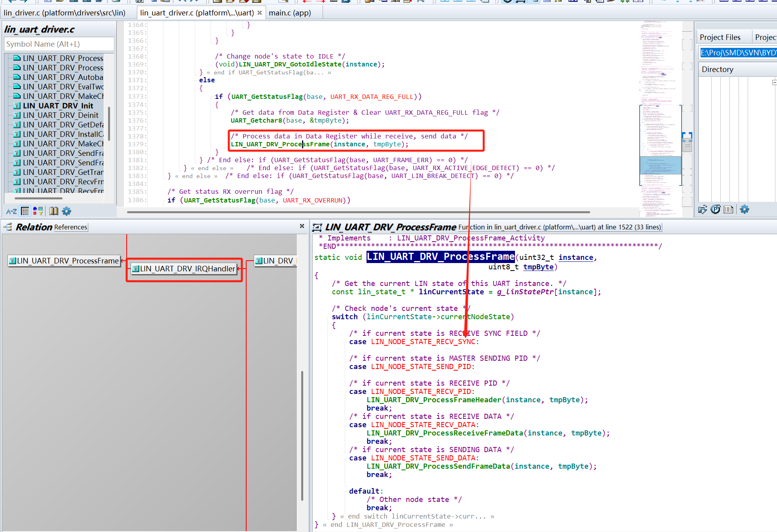Click LIN_UART_DRV_GotoIdleState in editor
The width and height of the screenshot is (777, 532).
(290, 64)
